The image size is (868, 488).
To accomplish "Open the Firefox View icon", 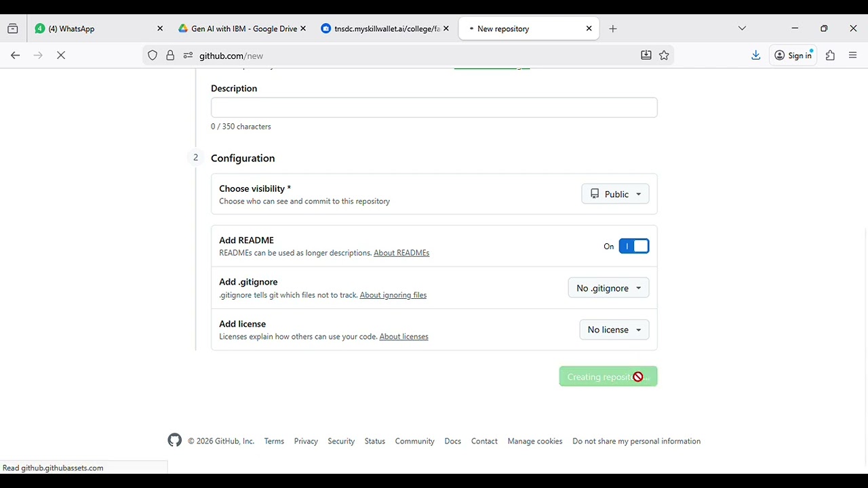I will (13, 28).
